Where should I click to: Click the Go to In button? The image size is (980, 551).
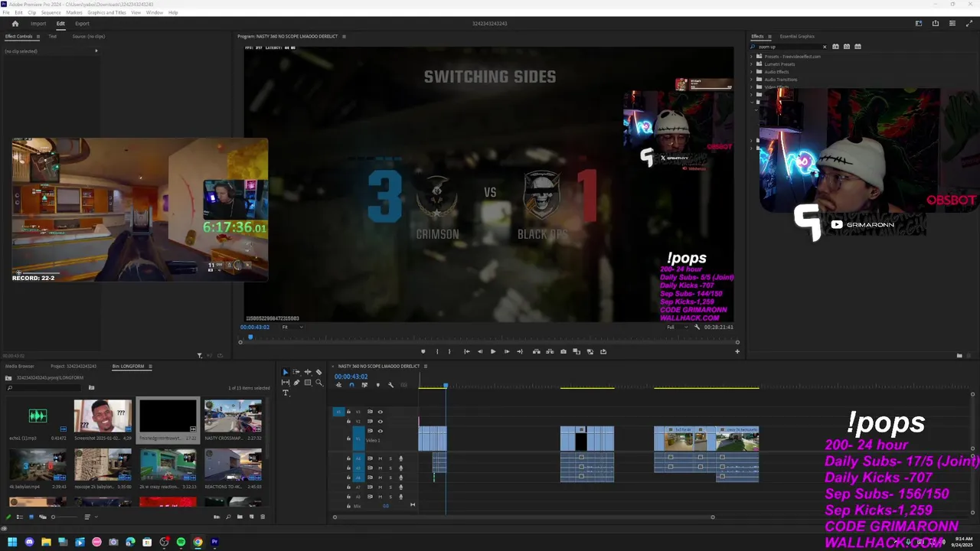(x=466, y=351)
